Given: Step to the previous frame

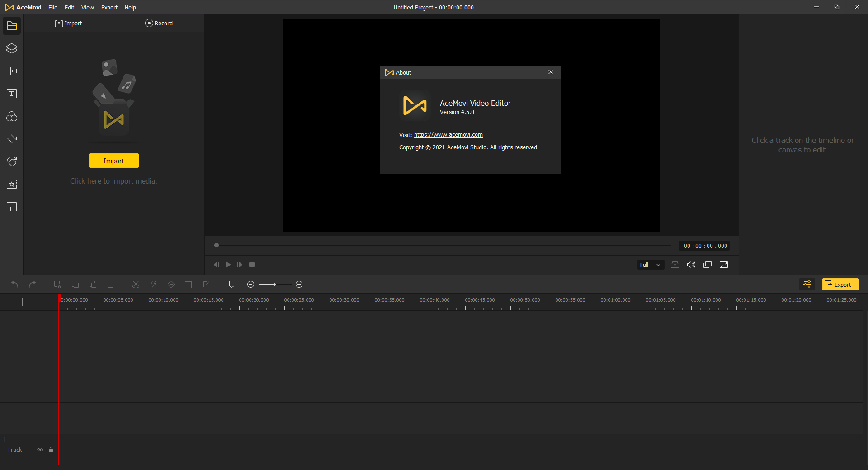Looking at the screenshot, I should coord(216,265).
